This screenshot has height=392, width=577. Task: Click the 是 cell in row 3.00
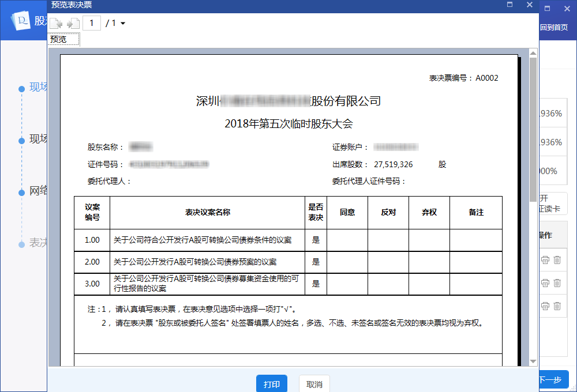click(316, 284)
